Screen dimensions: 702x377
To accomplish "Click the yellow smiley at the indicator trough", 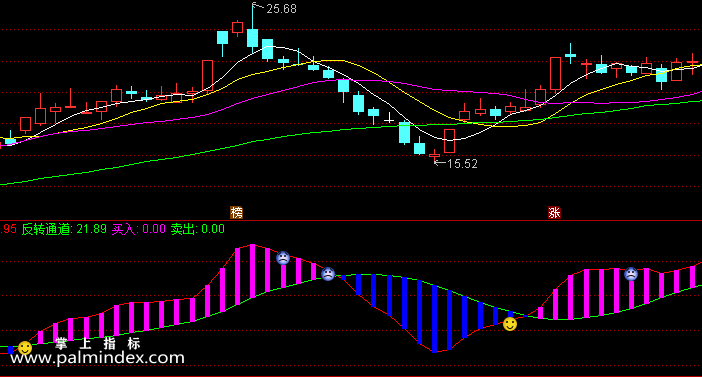I will 510,324.
